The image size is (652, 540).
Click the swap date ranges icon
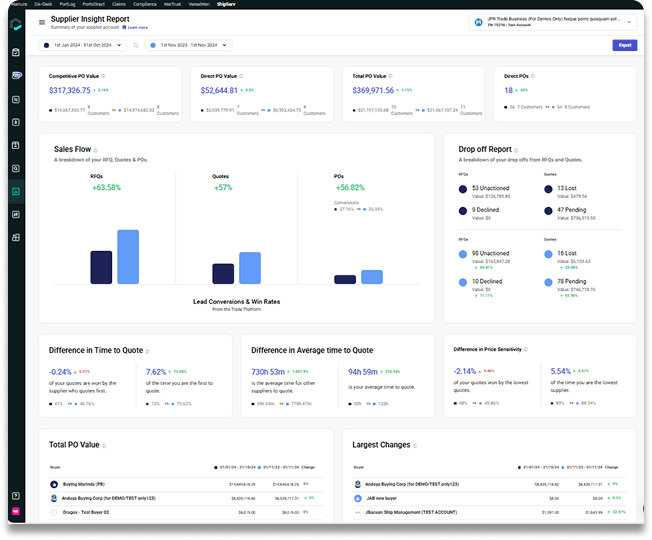tap(136, 45)
